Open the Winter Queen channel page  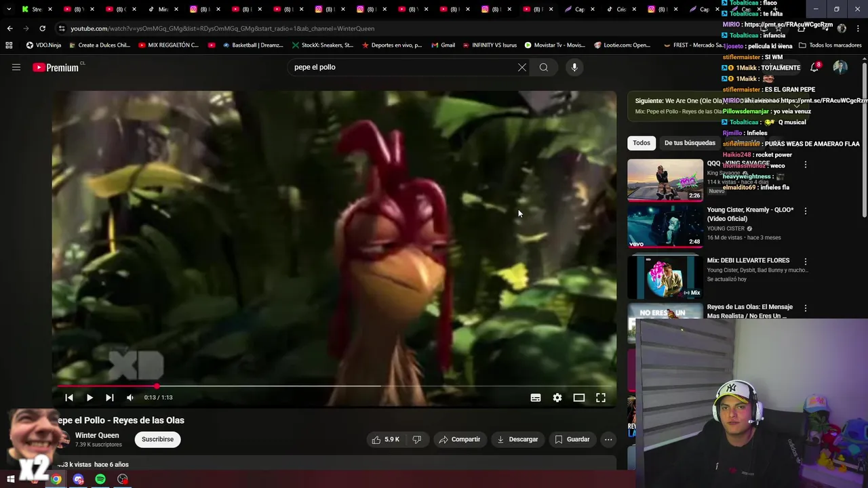(x=97, y=435)
